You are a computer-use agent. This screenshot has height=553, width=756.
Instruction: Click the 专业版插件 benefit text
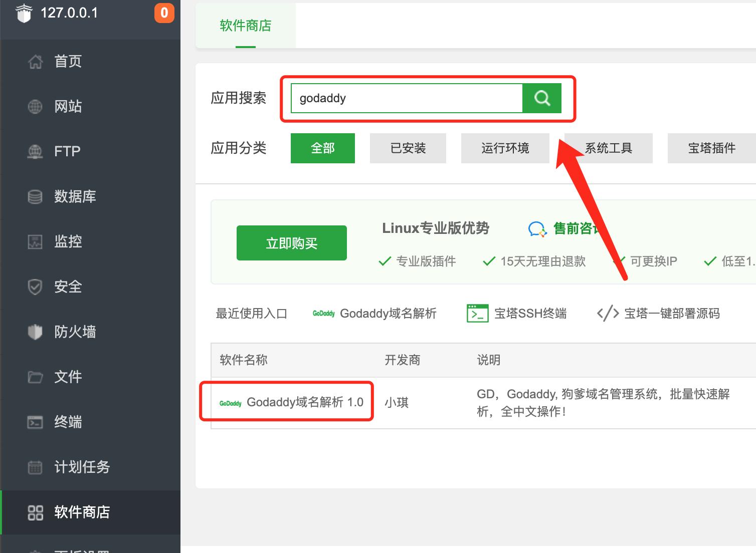pos(426,261)
